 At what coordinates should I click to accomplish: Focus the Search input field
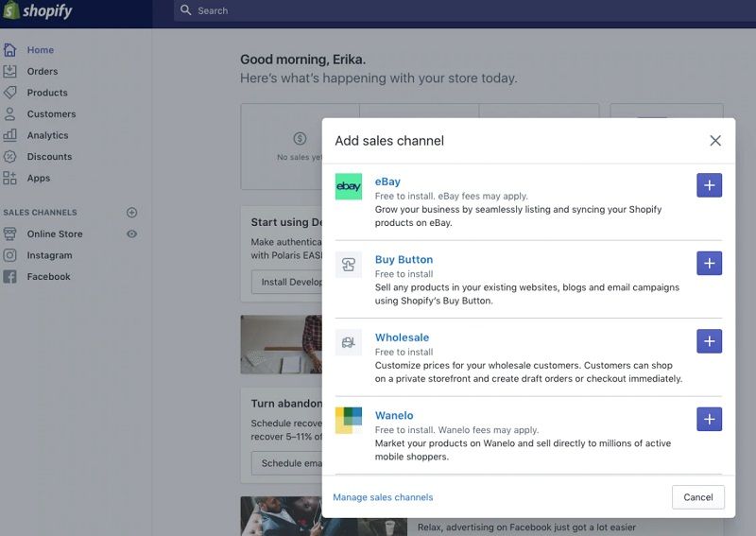pos(465,10)
